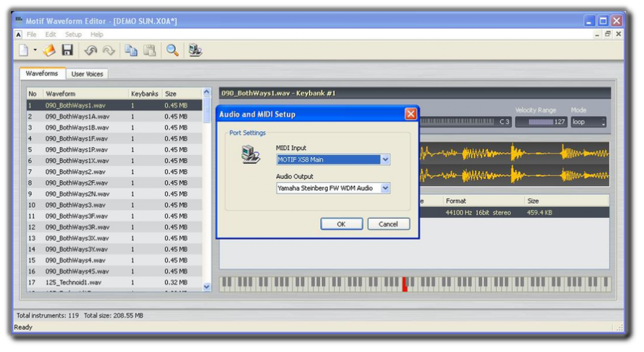
Task: Save the file using floppy disk icon
Action: (x=67, y=50)
